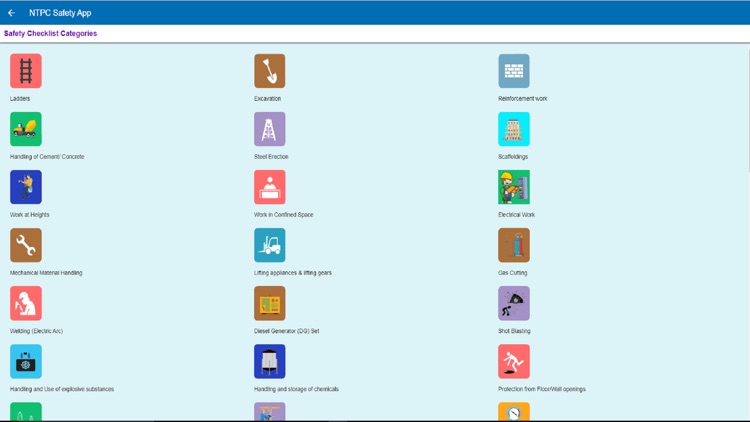Open the explosive substances handling icon
Viewport: 750px width, 422px height.
click(26, 361)
